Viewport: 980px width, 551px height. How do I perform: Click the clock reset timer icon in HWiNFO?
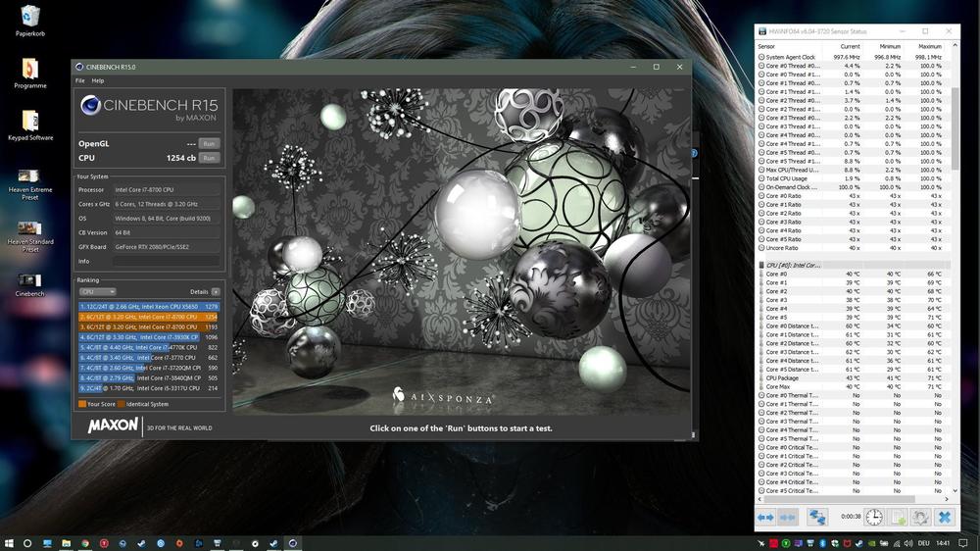(x=873, y=517)
